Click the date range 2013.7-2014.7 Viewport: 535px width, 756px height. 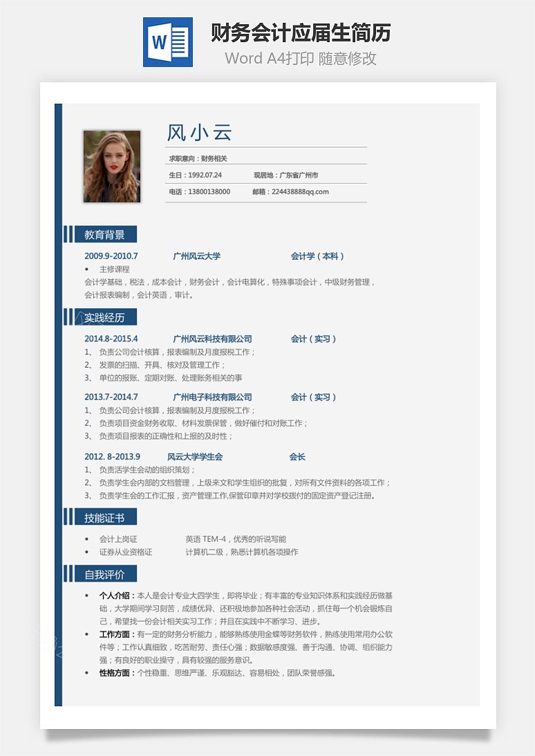point(111,397)
